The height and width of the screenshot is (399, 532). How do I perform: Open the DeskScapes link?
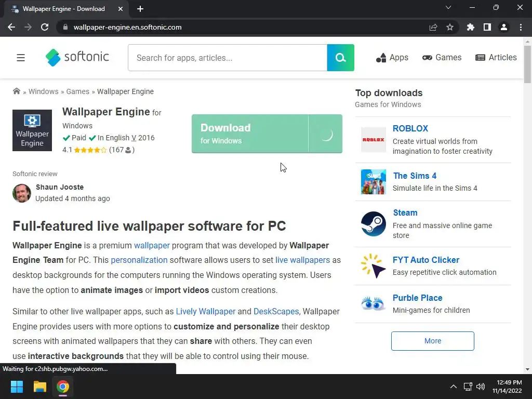(276, 312)
